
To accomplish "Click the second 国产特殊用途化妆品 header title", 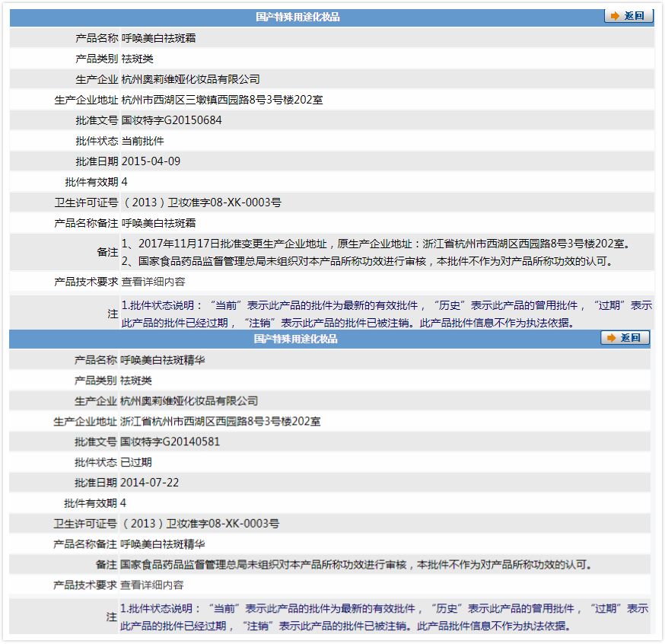I will tap(296, 339).
